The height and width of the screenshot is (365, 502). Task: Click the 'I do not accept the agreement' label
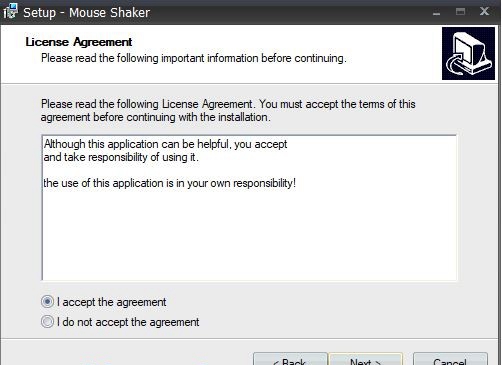click(128, 322)
